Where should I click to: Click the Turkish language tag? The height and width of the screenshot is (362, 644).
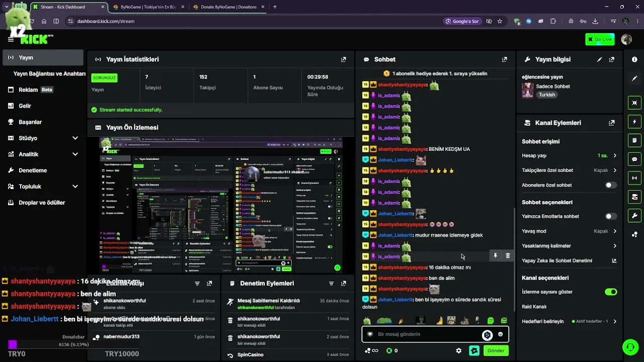[547, 95]
